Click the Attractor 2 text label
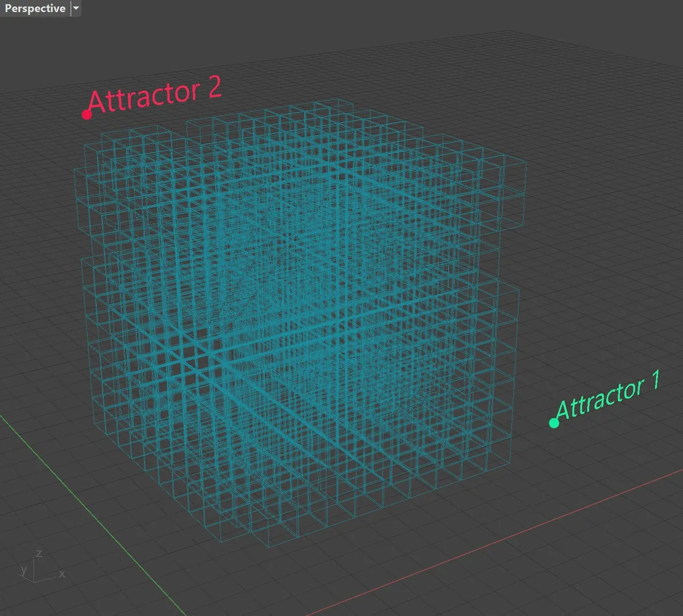This screenshot has height=616, width=683. [155, 96]
